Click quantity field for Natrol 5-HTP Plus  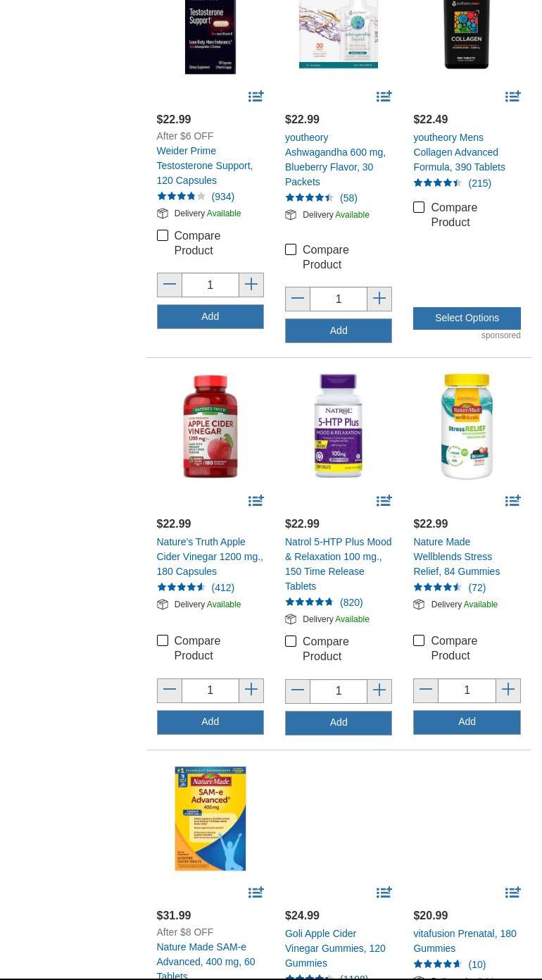(x=339, y=691)
